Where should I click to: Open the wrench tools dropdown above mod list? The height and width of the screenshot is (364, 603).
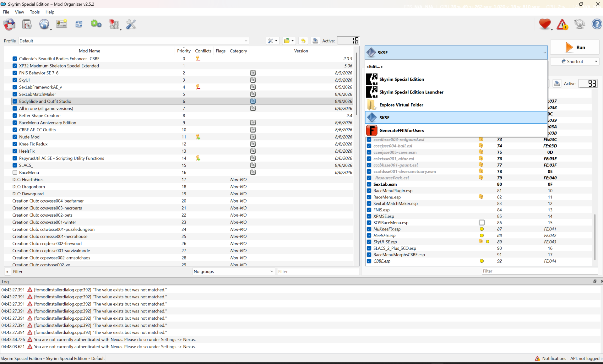tap(272, 41)
